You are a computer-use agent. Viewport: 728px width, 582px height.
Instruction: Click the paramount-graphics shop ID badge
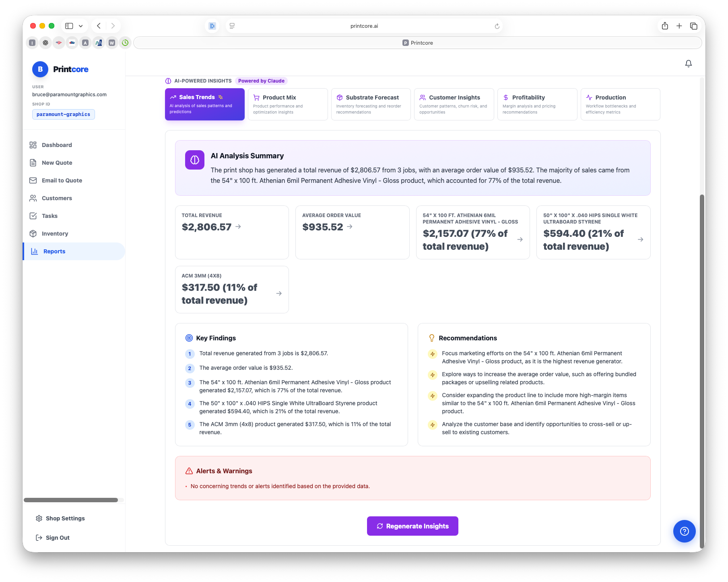[x=63, y=114]
